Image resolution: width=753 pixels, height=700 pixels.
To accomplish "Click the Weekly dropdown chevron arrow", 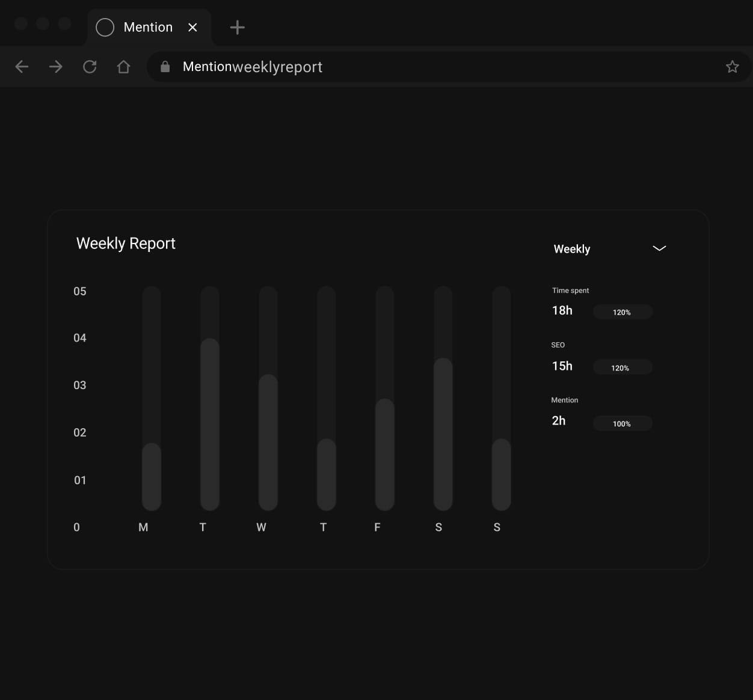I will (659, 248).
